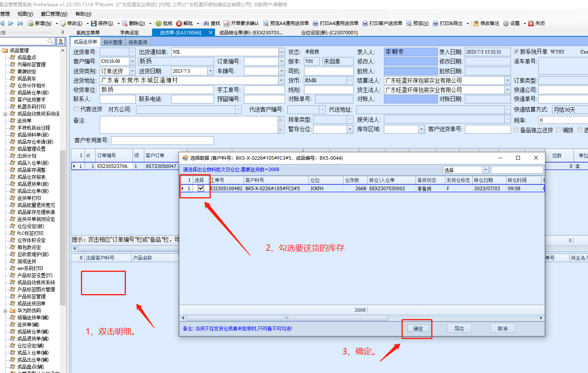This screenshot has width=588, height=373.
Task: Click the 设置 gear icon
Action: 506,23
